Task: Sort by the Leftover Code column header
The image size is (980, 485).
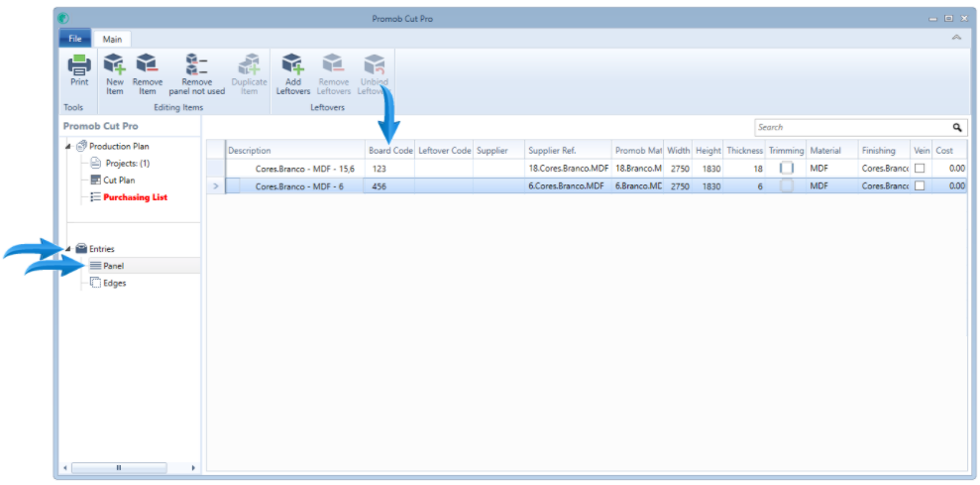Action: tap(444, 151)
